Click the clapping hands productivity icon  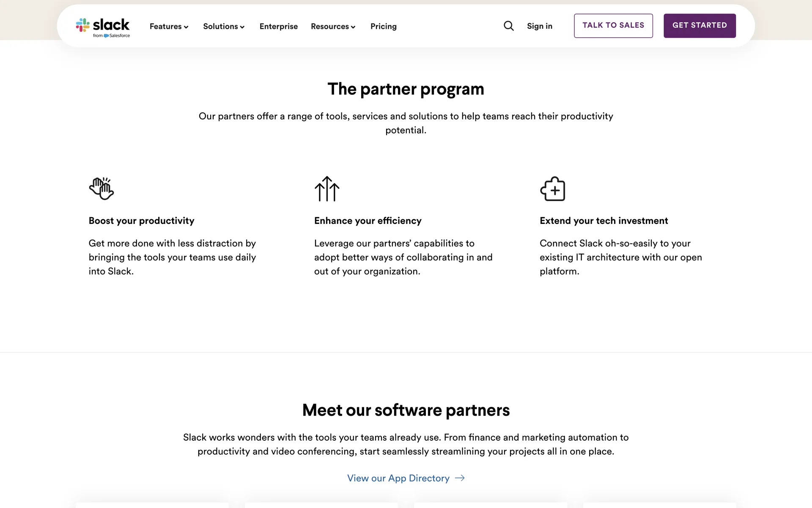tap(101, 189)
